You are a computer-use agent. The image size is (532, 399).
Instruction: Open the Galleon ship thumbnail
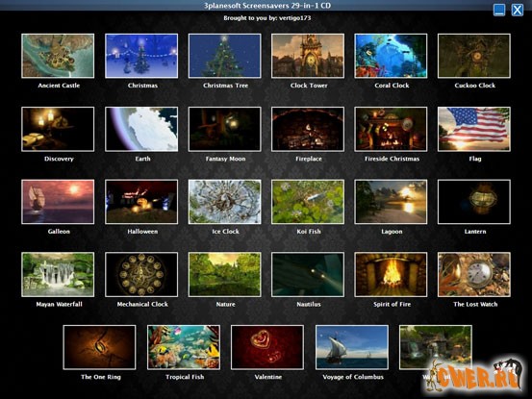[58, 202]
